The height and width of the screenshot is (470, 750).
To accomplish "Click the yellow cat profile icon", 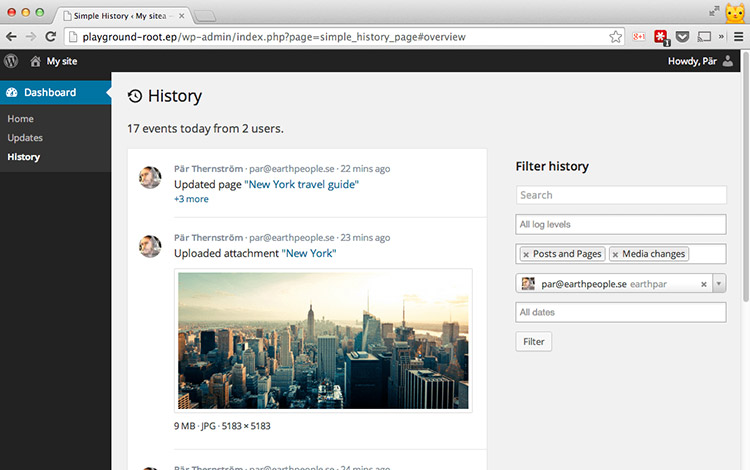I will coord(735,13).
